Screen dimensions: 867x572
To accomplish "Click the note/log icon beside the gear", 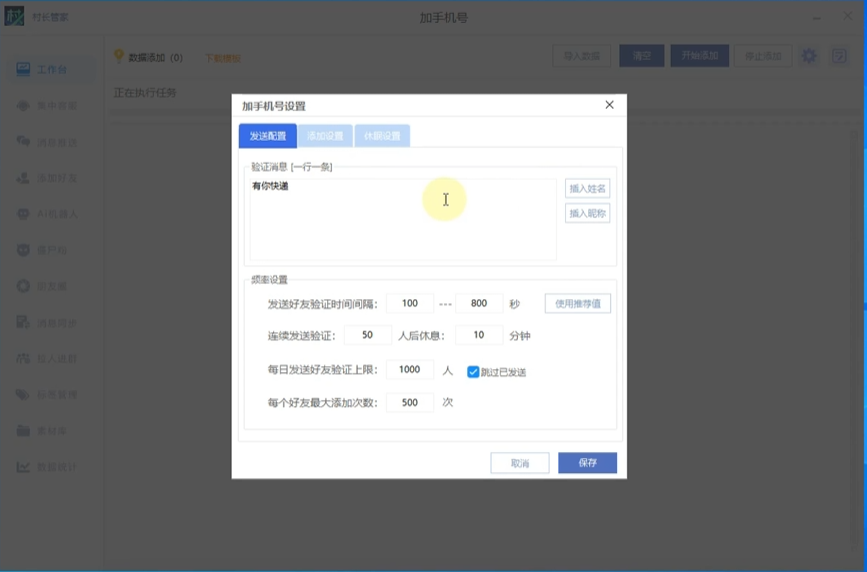I will 839,56.
